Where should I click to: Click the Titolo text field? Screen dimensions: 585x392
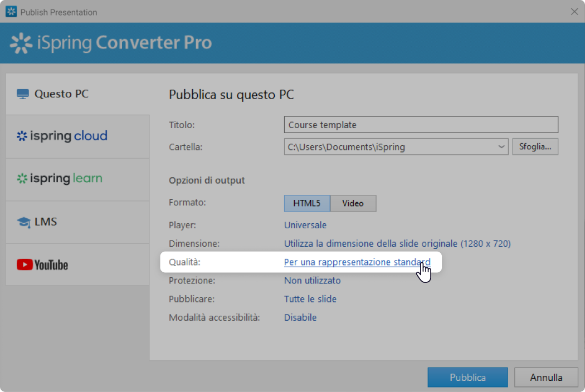[x=421, y=125]
